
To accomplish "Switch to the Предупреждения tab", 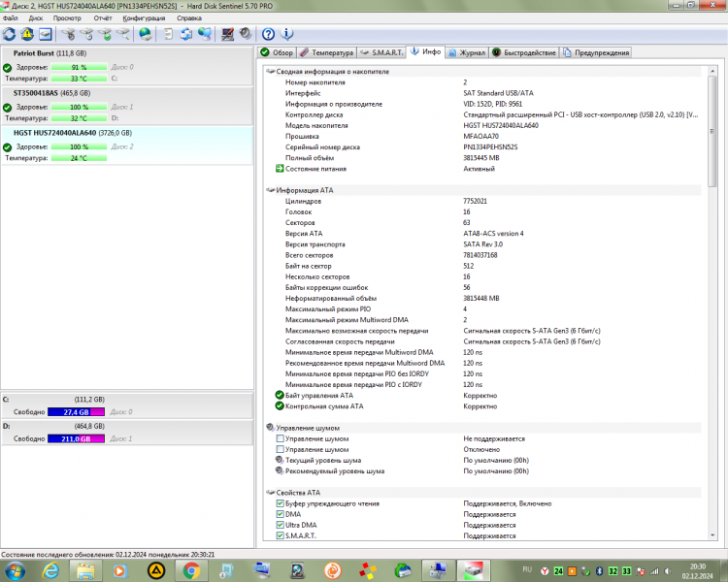I will [x=596, y=52].
